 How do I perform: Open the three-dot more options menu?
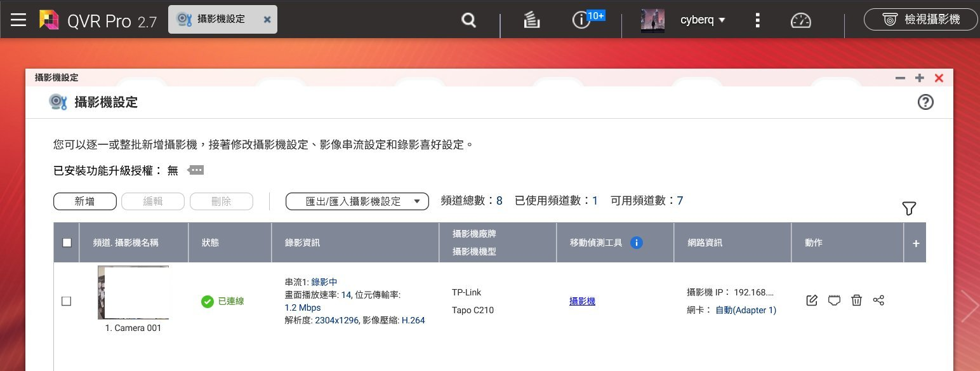click(757, 20)
